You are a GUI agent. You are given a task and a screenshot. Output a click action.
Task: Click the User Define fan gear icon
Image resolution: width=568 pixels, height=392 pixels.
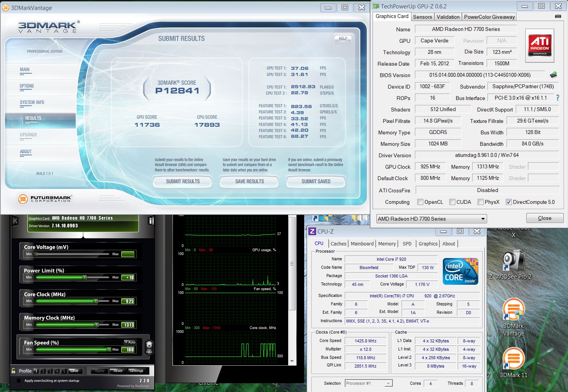tap(149, 347)
